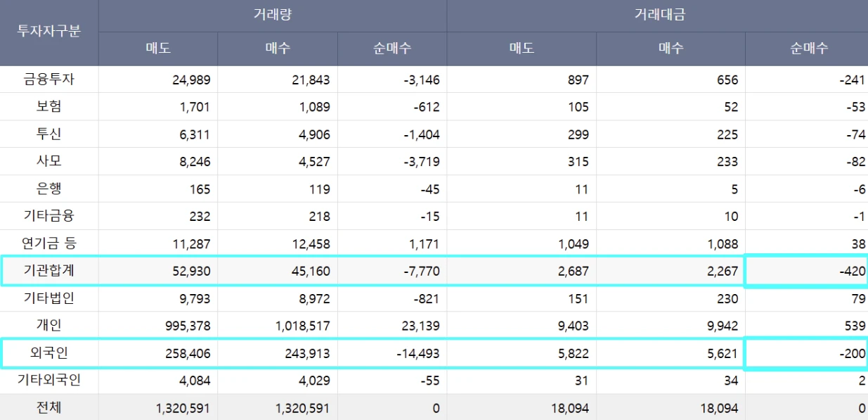Click the 보험 investor row label
Image resolution: width=868 pixels, height=420 pixels.
point(49,107)
